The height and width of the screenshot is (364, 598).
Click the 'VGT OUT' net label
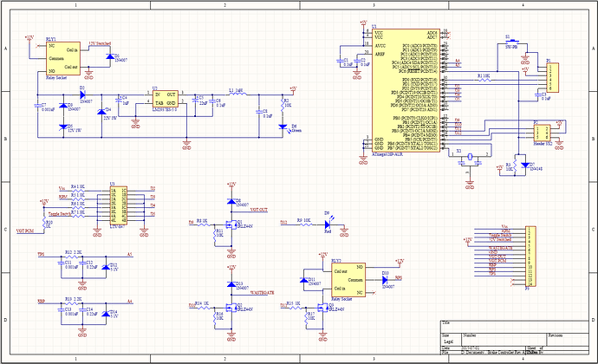[259, 210]
